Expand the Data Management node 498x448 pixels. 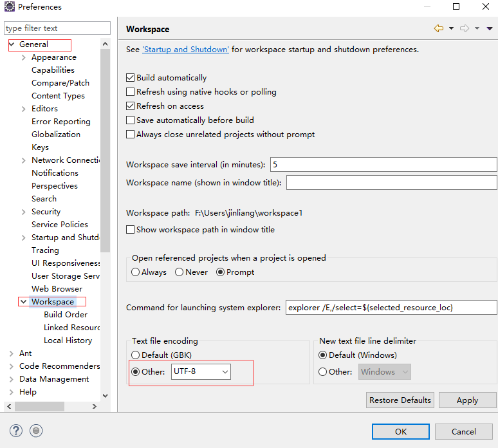click(x=12, y=379)
